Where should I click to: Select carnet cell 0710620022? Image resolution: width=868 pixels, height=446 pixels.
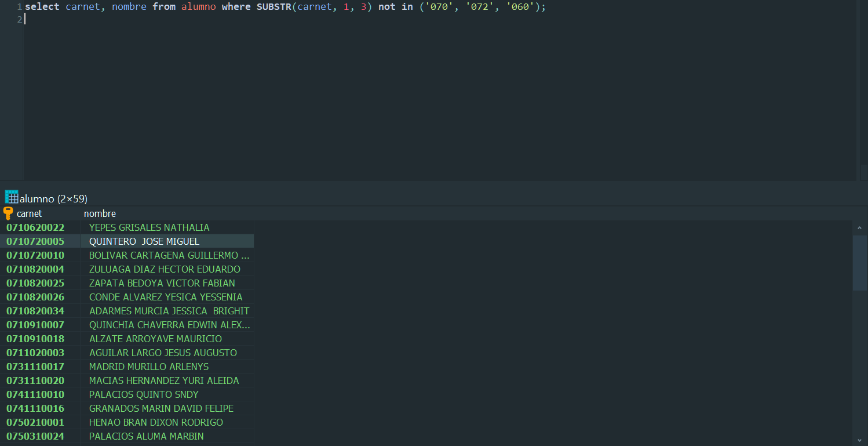[x=35, y=227]
